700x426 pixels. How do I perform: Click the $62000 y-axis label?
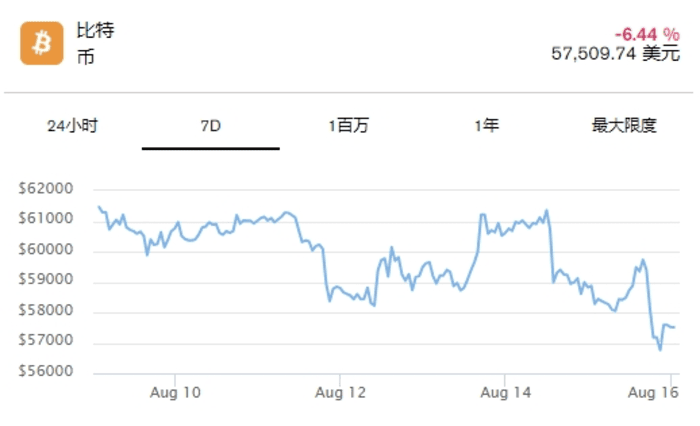point(46,188)
